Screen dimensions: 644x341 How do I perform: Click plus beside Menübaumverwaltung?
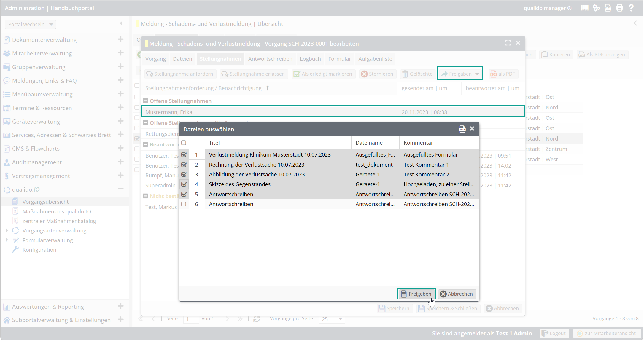click(x=121, y=94)
